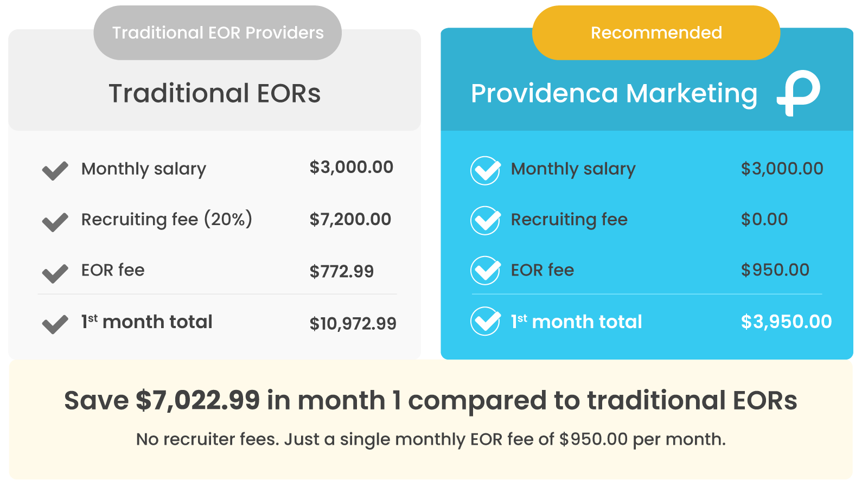Click the $772.99 EOR fee amount
Viewport: 868px width, 493px height.
[341, 271]
